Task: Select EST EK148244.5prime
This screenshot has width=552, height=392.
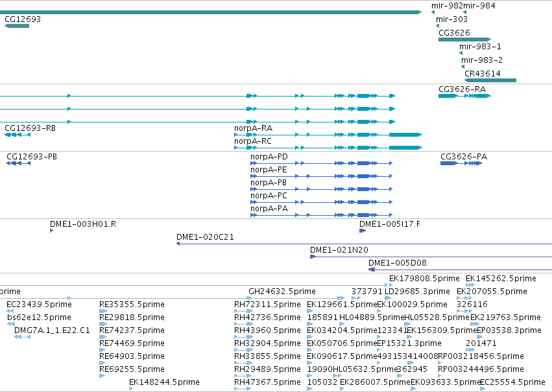Action: click(130, 389)
